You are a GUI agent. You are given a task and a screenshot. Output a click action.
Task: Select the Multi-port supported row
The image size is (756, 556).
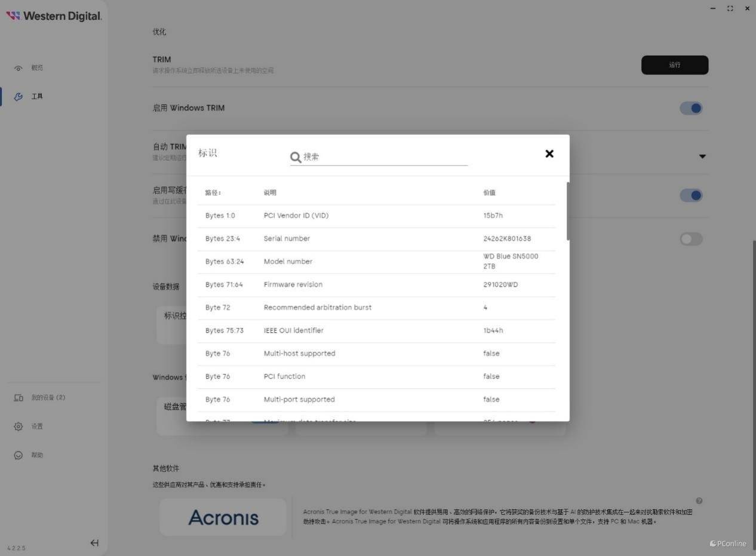pyautogui.click(x=376, y=400)
